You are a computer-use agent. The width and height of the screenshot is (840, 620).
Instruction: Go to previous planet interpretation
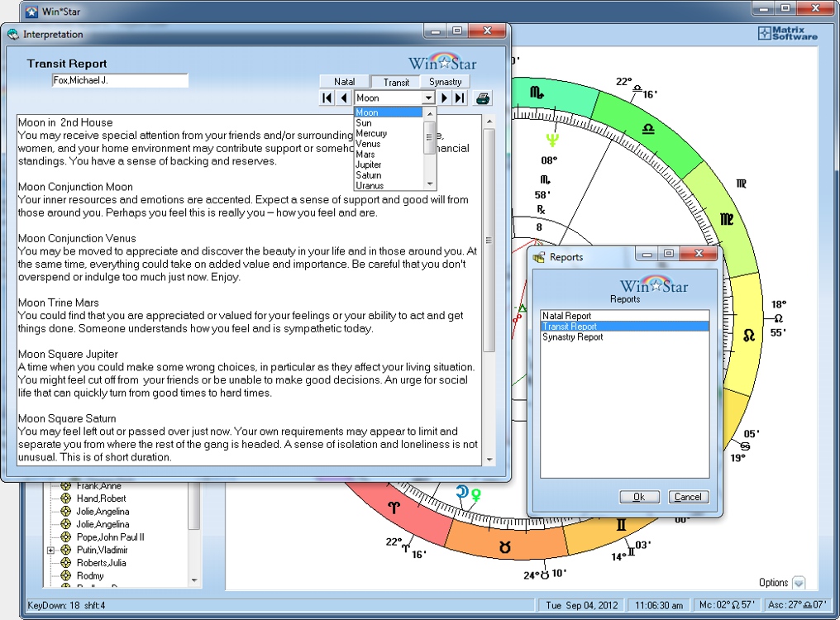(x=344, y=98)
